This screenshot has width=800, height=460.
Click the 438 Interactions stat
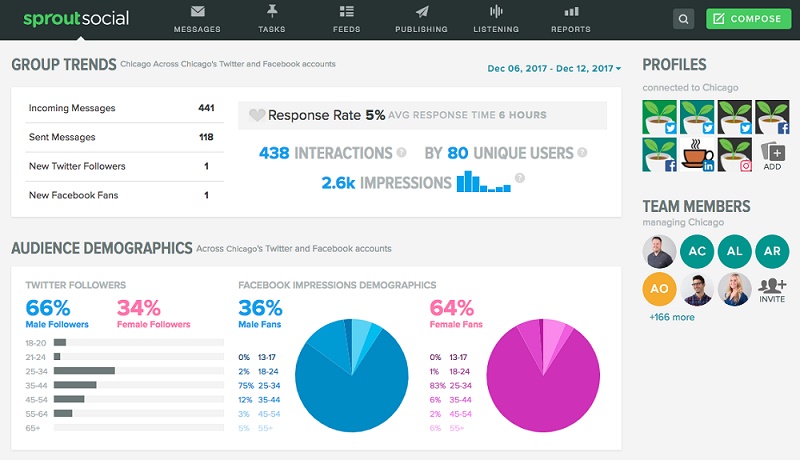click(x=326, y=152)
